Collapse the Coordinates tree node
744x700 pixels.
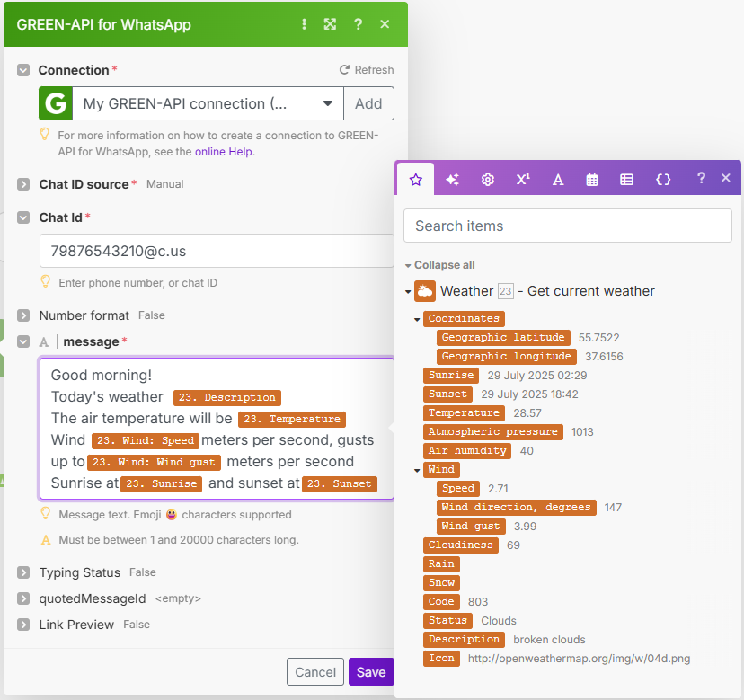417,319
